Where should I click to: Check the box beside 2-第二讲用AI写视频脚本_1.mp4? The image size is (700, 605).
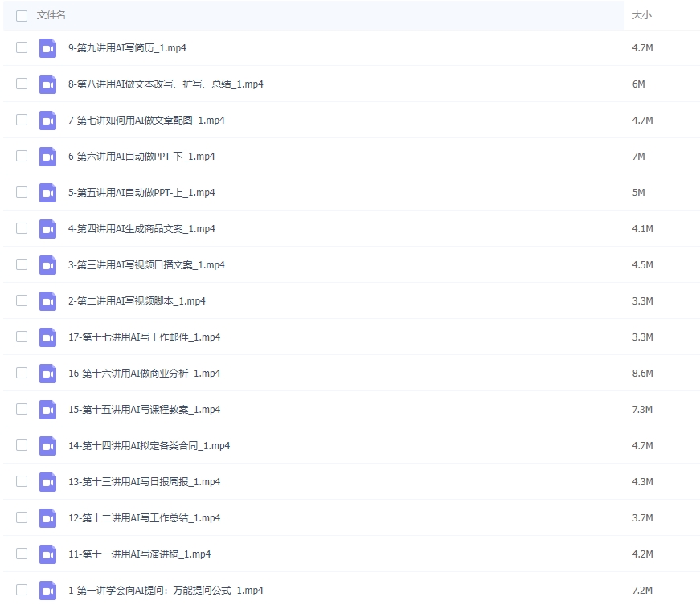click(x=22, y=300)
